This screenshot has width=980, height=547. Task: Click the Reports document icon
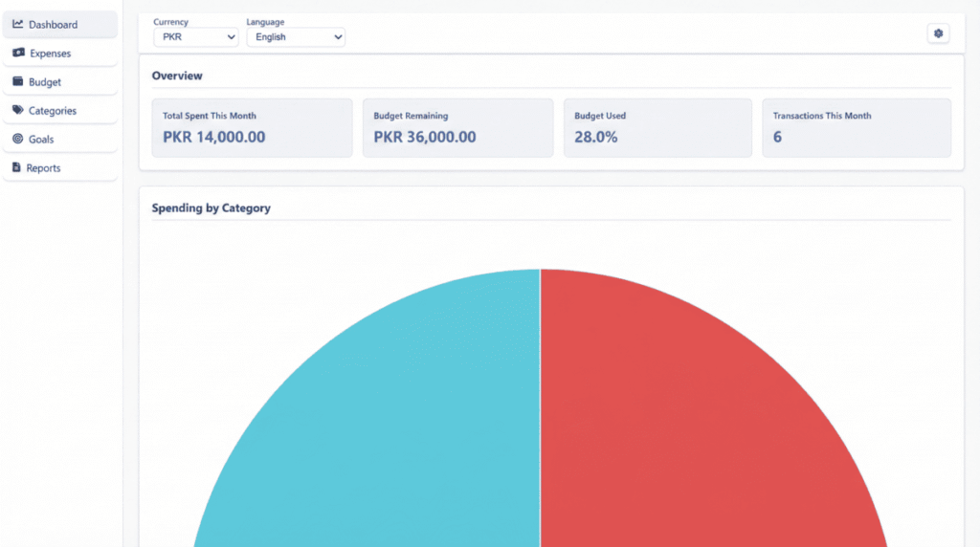coord(16,167)
